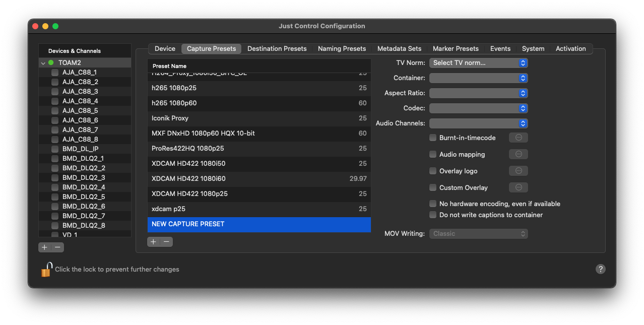The height and width of the screenshot is (325, 644).
Task: Toggle the Overlay logo checkbox
Action: (433, 171)
